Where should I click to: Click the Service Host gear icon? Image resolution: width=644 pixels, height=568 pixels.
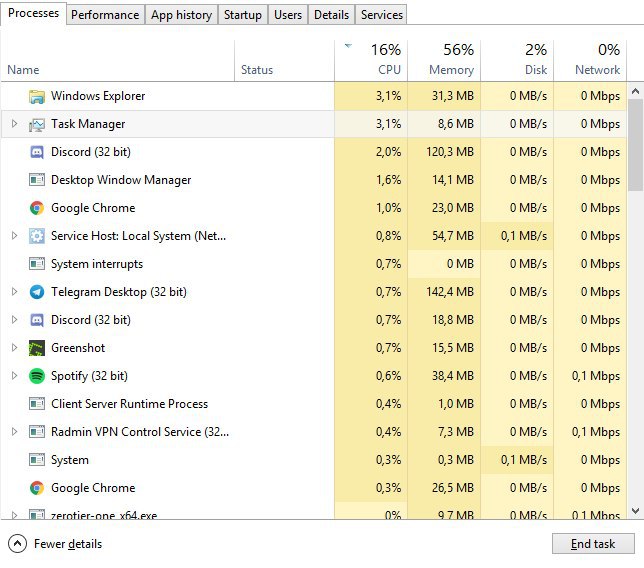(37, 236)
